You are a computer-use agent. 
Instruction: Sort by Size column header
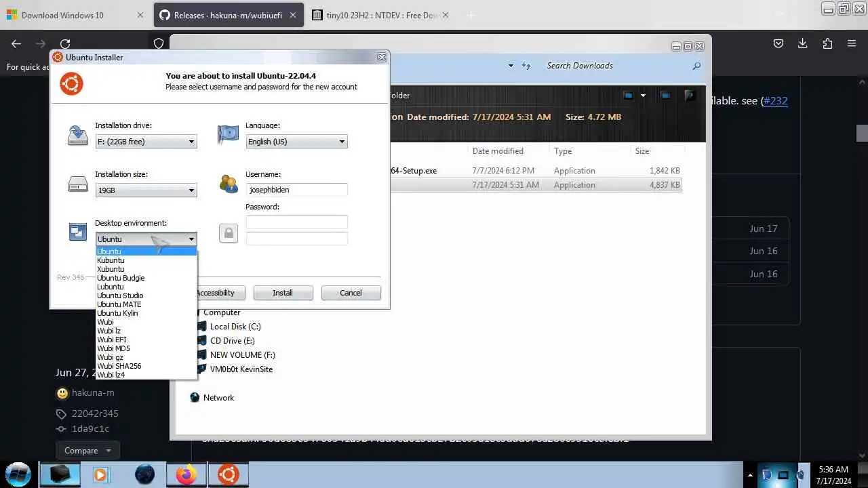pyautogui.click(x=642, y=151)
